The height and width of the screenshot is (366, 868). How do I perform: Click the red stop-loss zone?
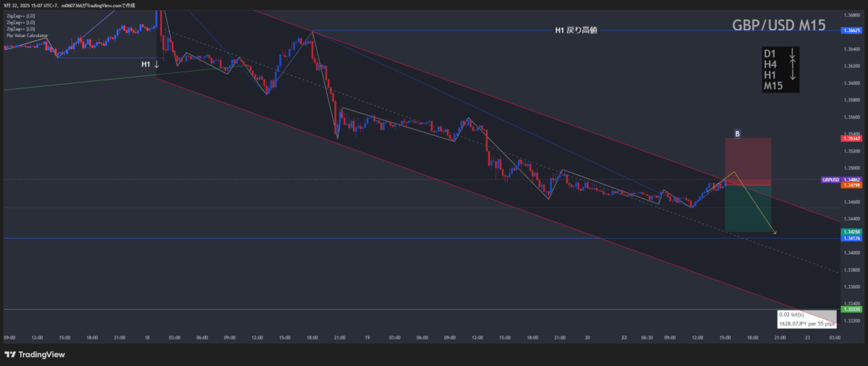[747, 159]
